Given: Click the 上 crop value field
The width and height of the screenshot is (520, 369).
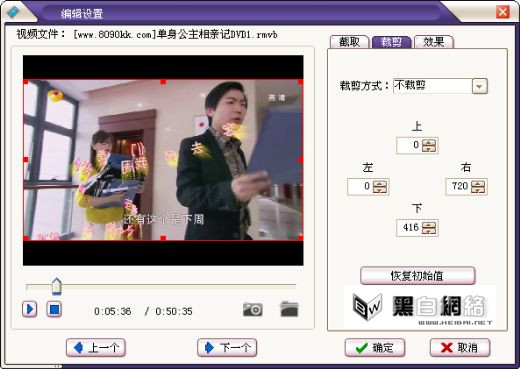Looking at the screenshot, I should pos(409,145).
